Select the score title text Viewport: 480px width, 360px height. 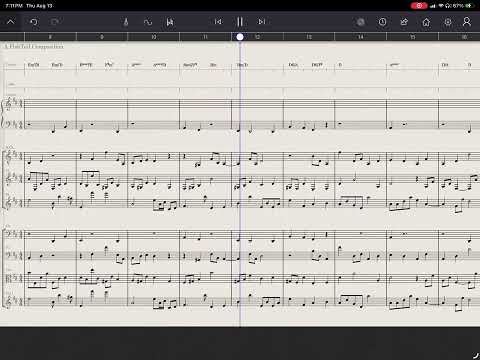(33, 46)
